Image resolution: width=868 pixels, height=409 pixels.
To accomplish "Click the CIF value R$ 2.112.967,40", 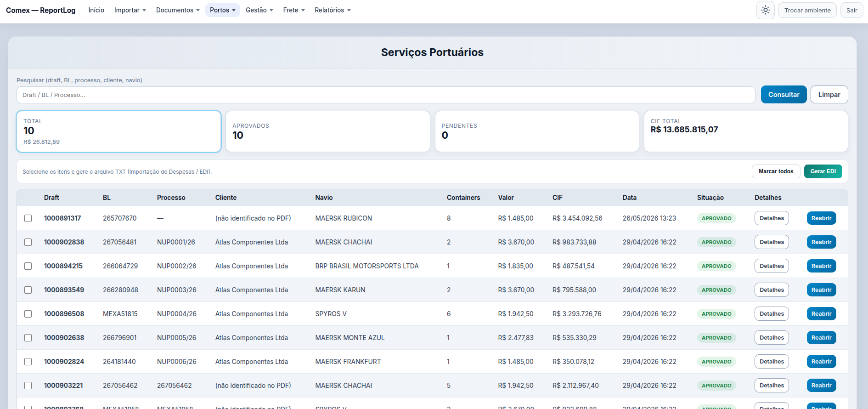I will (575, 386).
